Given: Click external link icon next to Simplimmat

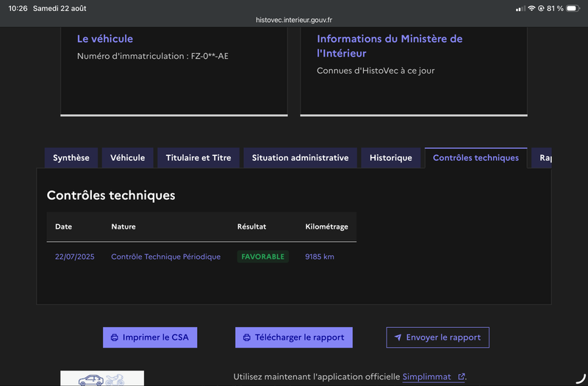Looking at the screenshot, I should pos(462,376).
